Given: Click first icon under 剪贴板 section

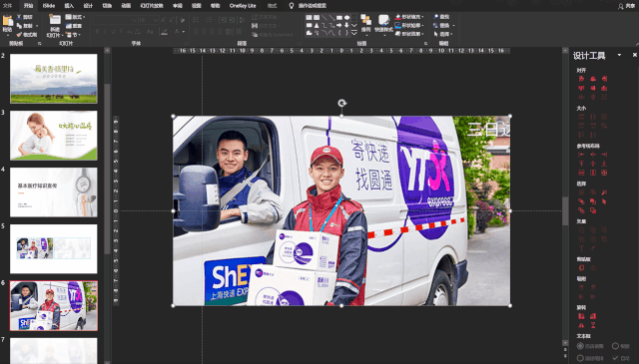Looking at the screenshot, I should pyautogui.click(x=581, y=268).
